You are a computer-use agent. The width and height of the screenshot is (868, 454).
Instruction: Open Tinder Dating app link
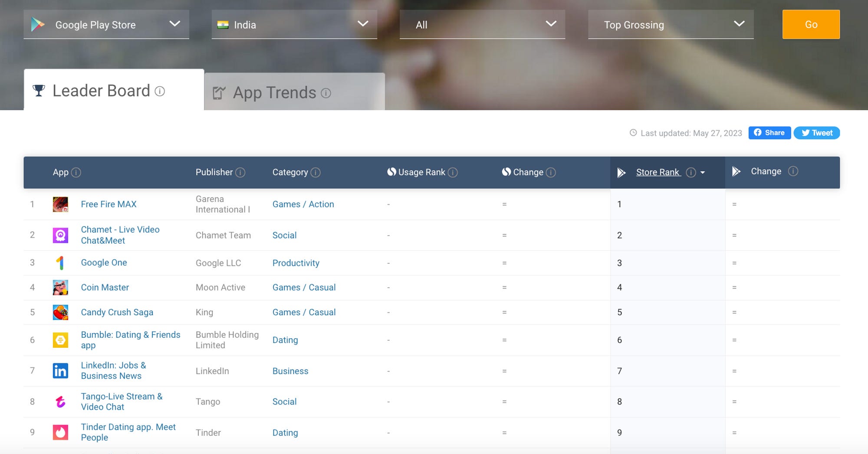click(x=128, y=432)
